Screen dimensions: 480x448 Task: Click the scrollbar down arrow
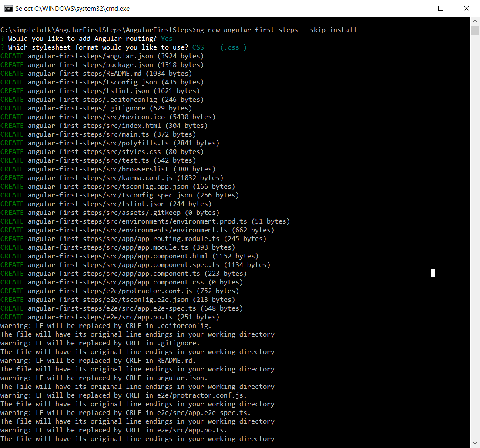point(475,443)
